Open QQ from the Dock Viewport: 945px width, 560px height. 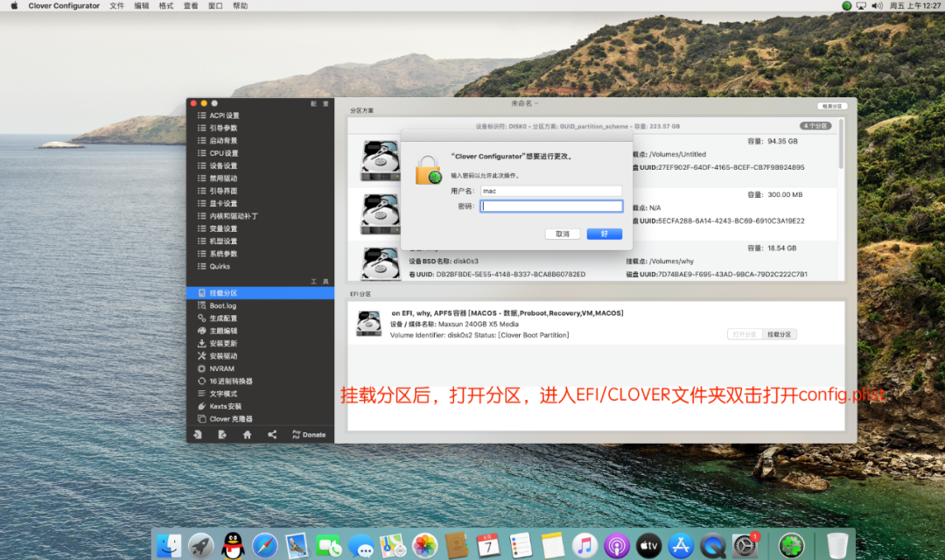(x=233, y=546)
